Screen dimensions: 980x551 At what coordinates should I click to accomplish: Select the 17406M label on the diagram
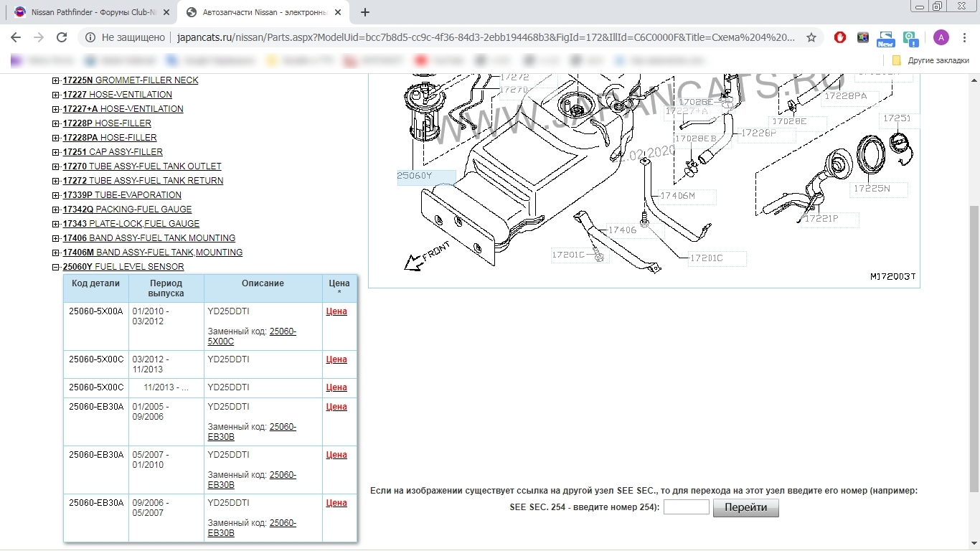(x=687, y=196)
